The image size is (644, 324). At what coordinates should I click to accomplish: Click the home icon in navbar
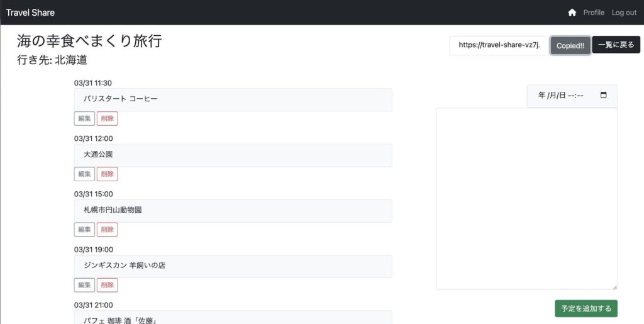pyautogui.click(x=572, y=13)
